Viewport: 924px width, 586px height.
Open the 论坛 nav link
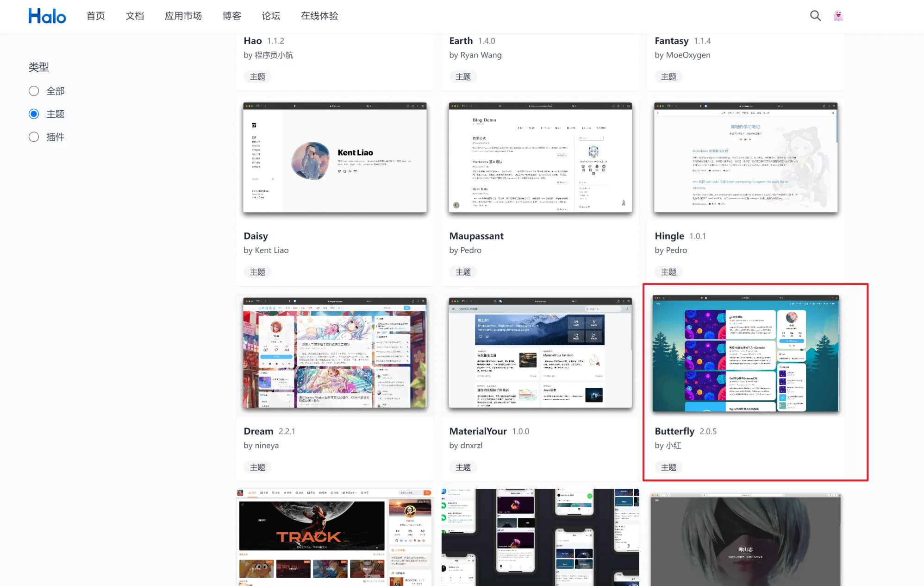[271, 16]
